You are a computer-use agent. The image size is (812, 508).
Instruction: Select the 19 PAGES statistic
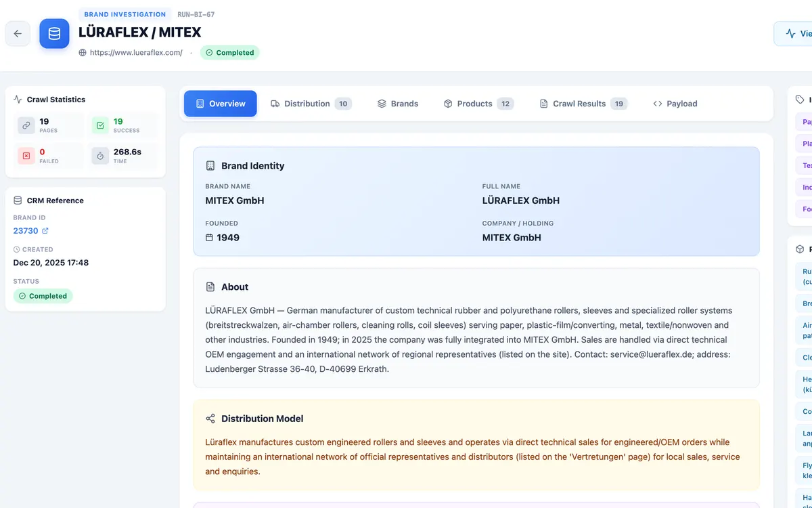tap(49, 125)
